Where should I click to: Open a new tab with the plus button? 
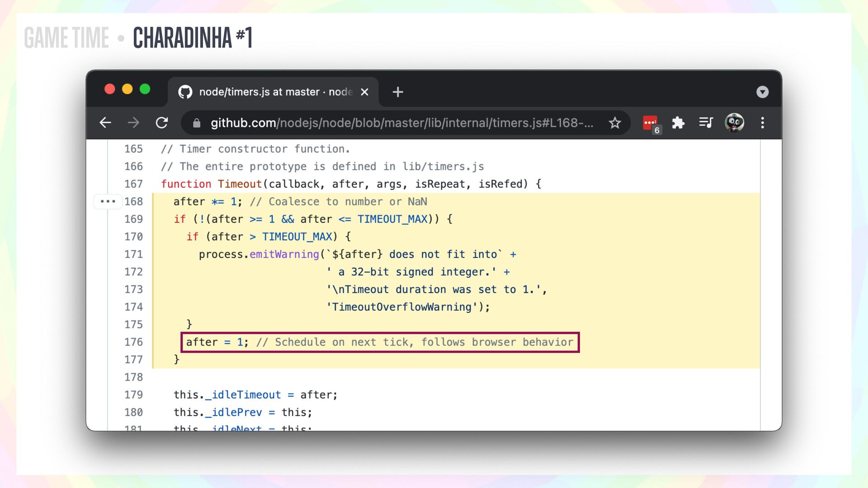click(398, 92)
